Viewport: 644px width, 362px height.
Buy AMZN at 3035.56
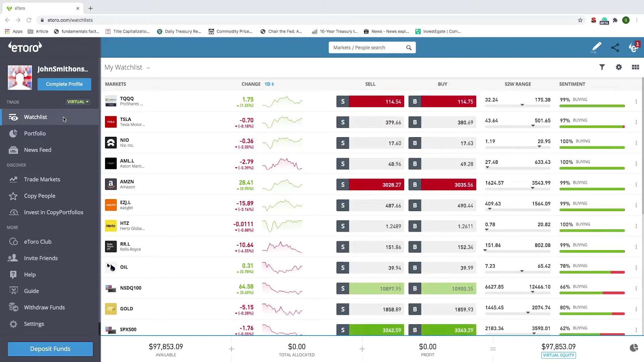(x=442, y=185)
